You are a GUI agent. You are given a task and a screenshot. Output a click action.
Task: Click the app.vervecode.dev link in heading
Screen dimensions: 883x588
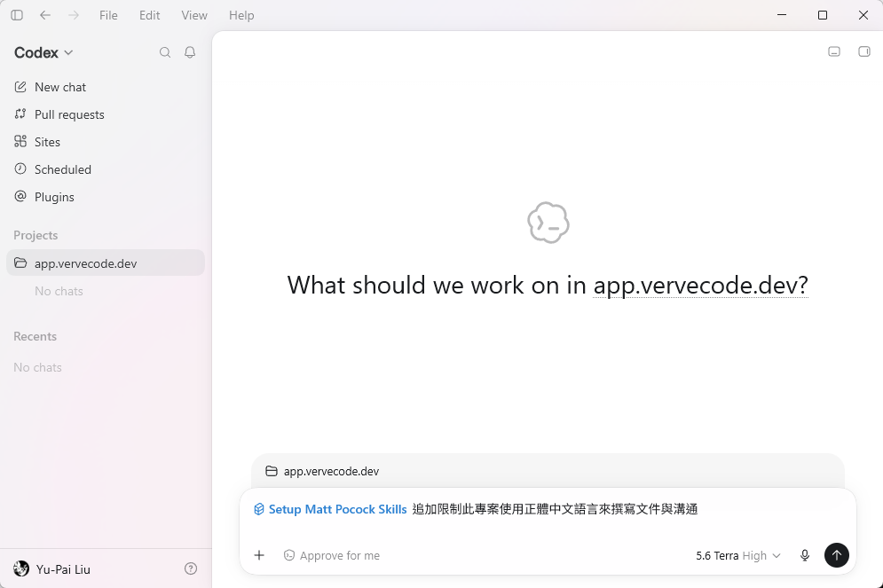(700, 286)
